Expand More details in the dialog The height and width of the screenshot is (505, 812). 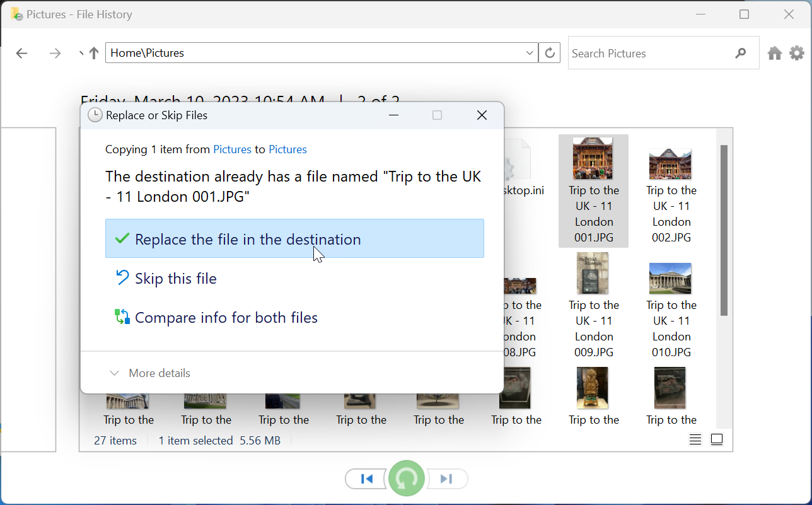pyautogui.click(x=149, y=373)
